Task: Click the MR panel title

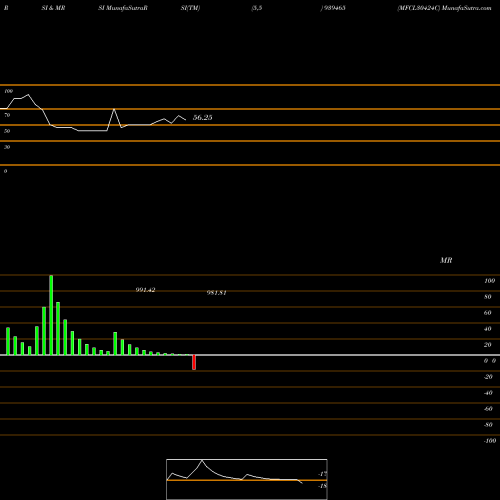Action: tap(446, 260)
